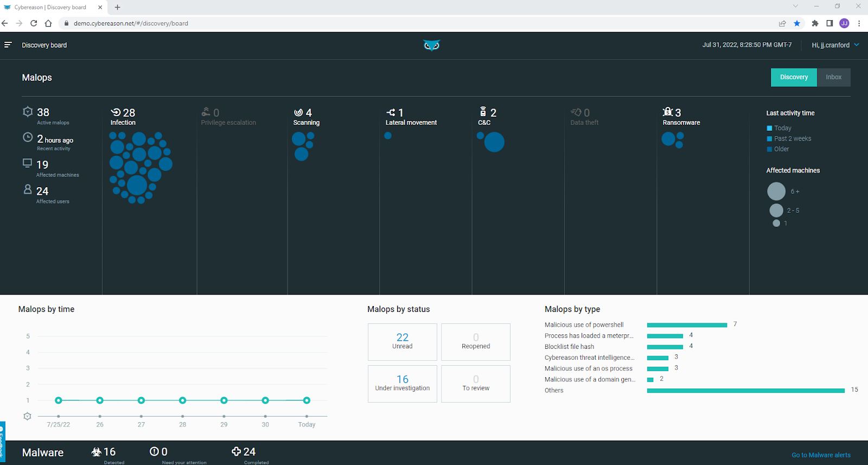
Task: Open the hamburger navigation menu
Action: coord(8,45)
